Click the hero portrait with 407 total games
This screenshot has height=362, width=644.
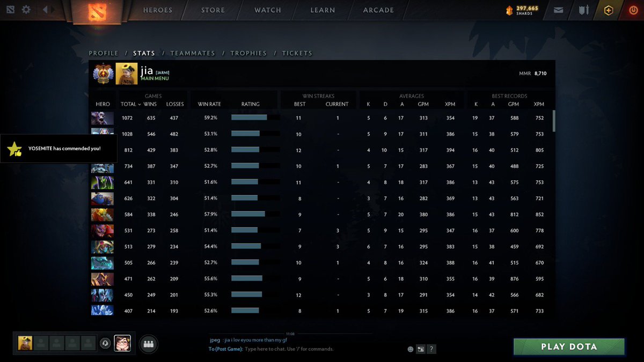tap(102, 311)
